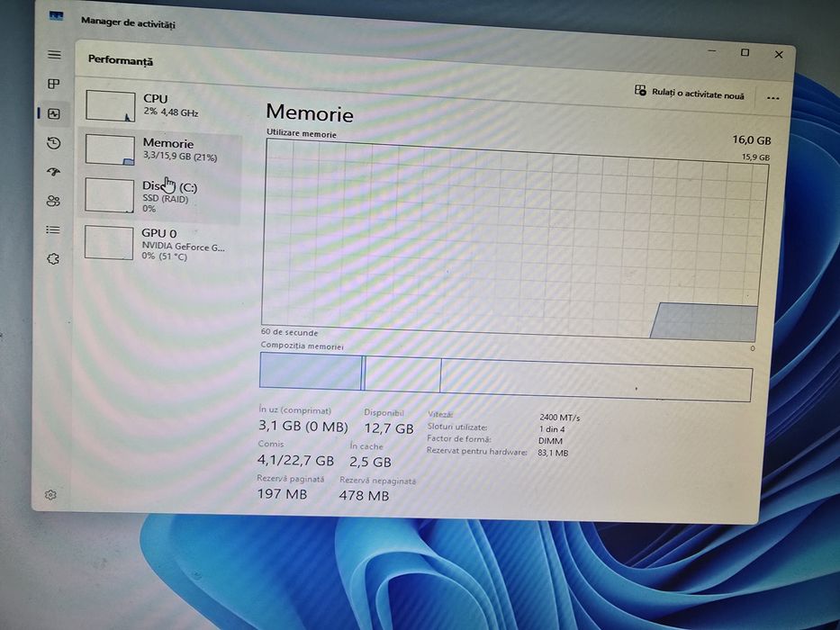Click the GPU 0 mini graph thumbnail
Viewport: 840px width, 630px height.
click(x=109, y=243)
